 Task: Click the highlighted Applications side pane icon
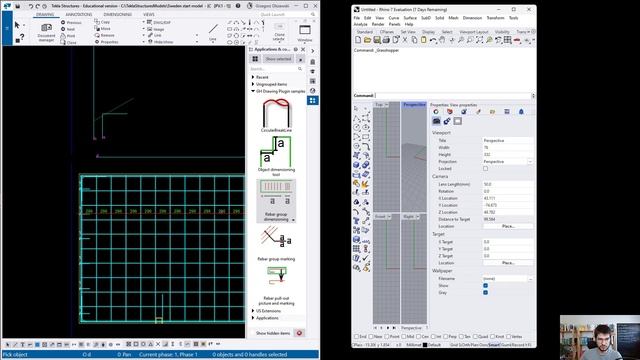(x=313, y=100)
